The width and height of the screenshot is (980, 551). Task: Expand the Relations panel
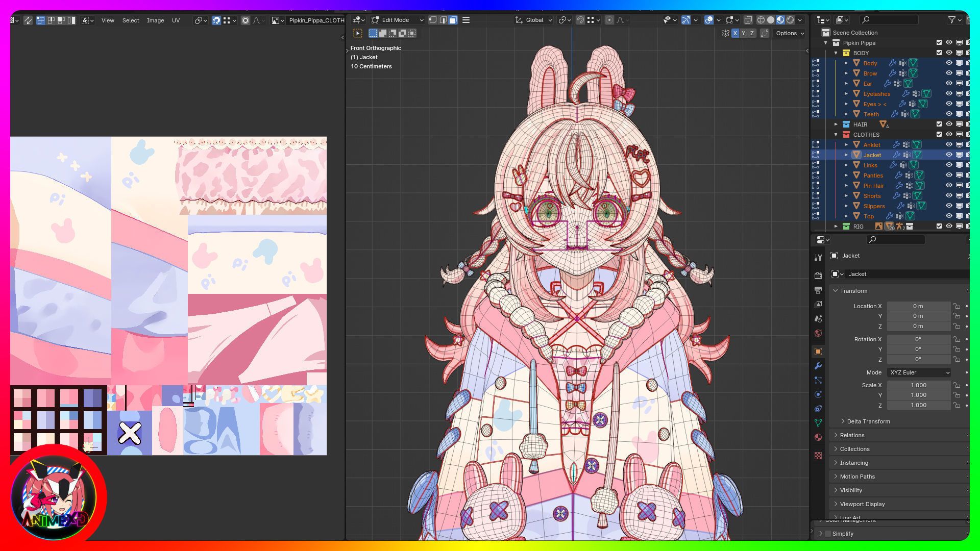pos(852,435)
